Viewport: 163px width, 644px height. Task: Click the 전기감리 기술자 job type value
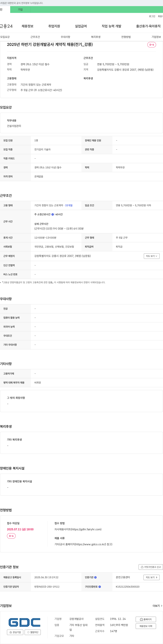[42, 150]
